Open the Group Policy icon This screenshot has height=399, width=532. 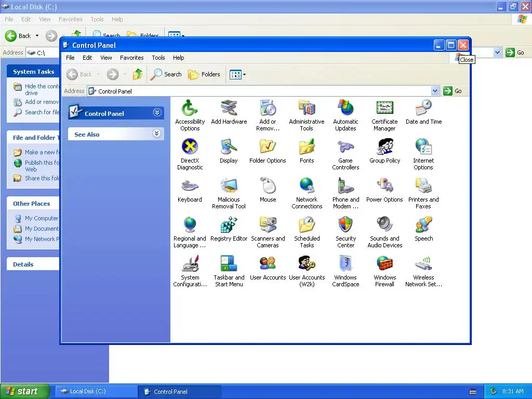384,147
